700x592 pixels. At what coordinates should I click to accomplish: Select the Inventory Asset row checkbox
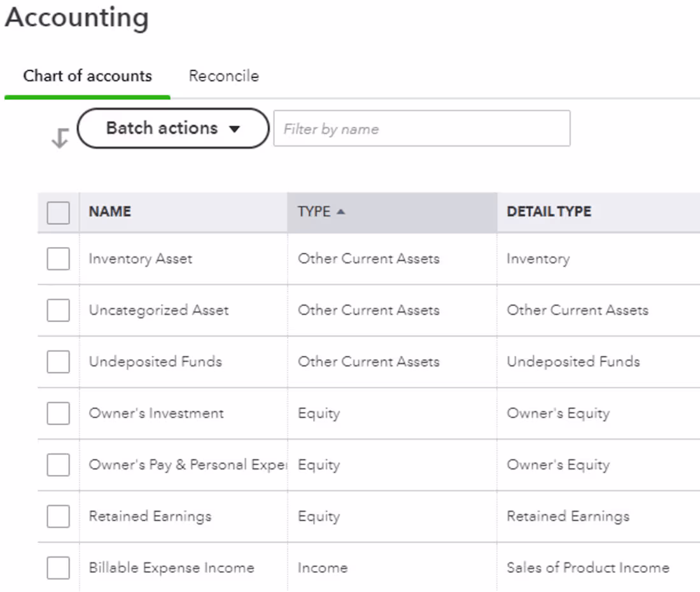[58, 258]
